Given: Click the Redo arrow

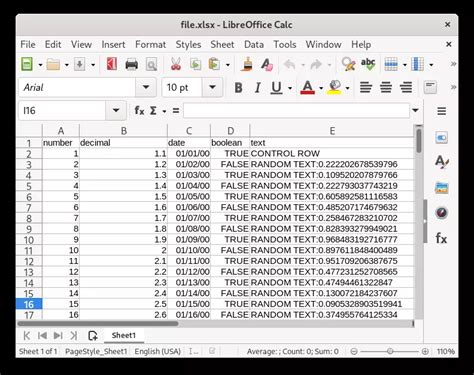Looking at the screenshot, I should point(316,64).
